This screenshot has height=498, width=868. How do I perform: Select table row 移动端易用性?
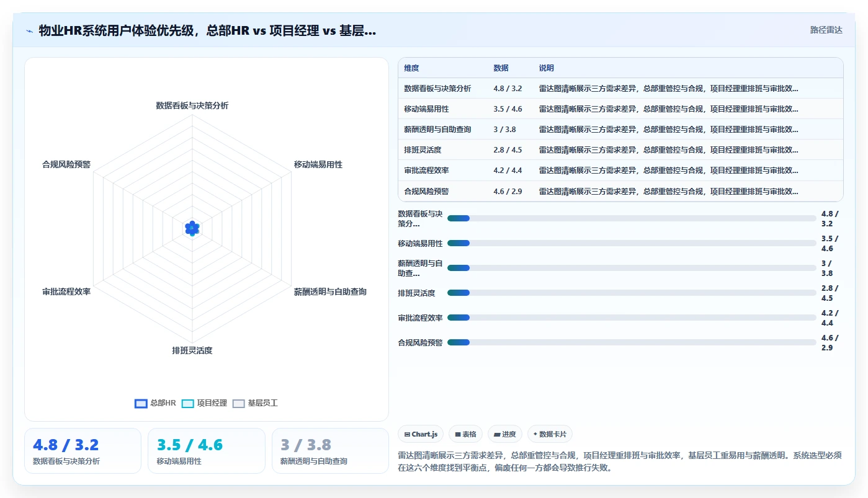pos(620,109)
